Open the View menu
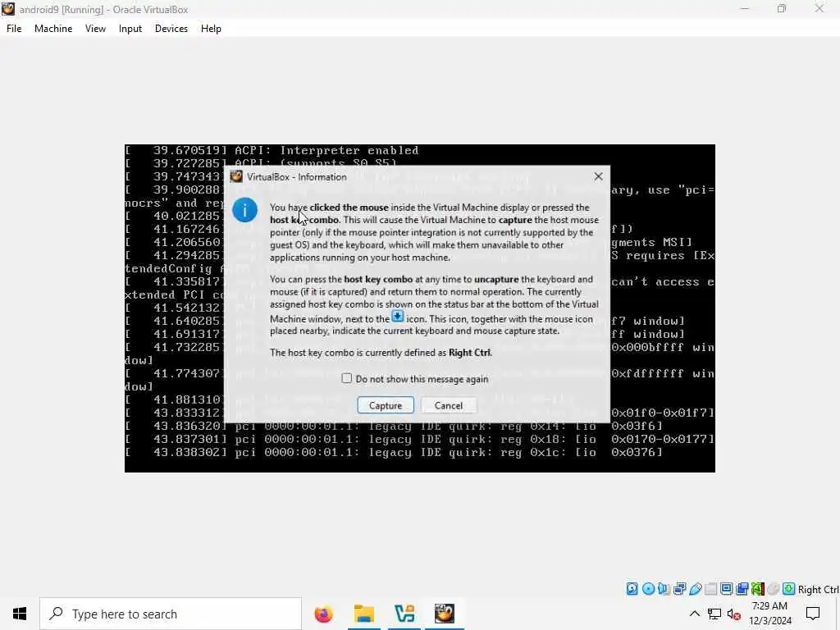This screenshot has height=630, width=840. tap(95, 29)
